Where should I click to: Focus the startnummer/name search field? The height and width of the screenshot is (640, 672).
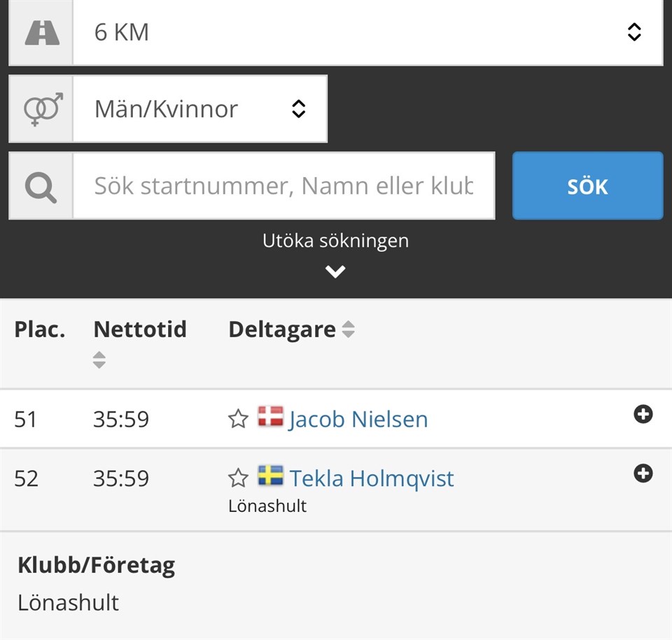(283, 186)
